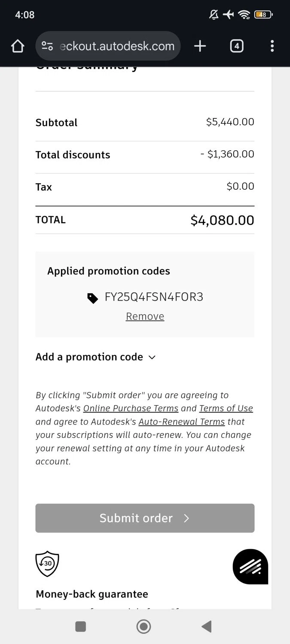The image size is (290, 644).
Task: Open the browser three-dot menu
Action: (272, 46)
